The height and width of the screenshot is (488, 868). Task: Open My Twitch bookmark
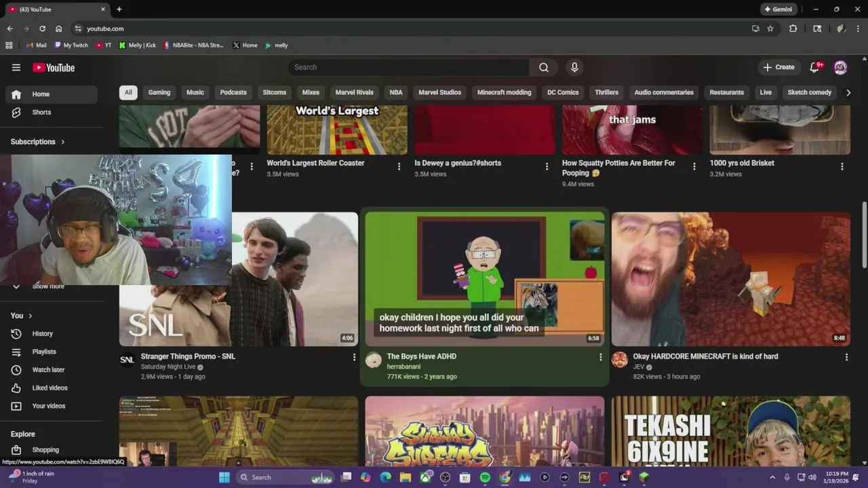pos(71,45)
